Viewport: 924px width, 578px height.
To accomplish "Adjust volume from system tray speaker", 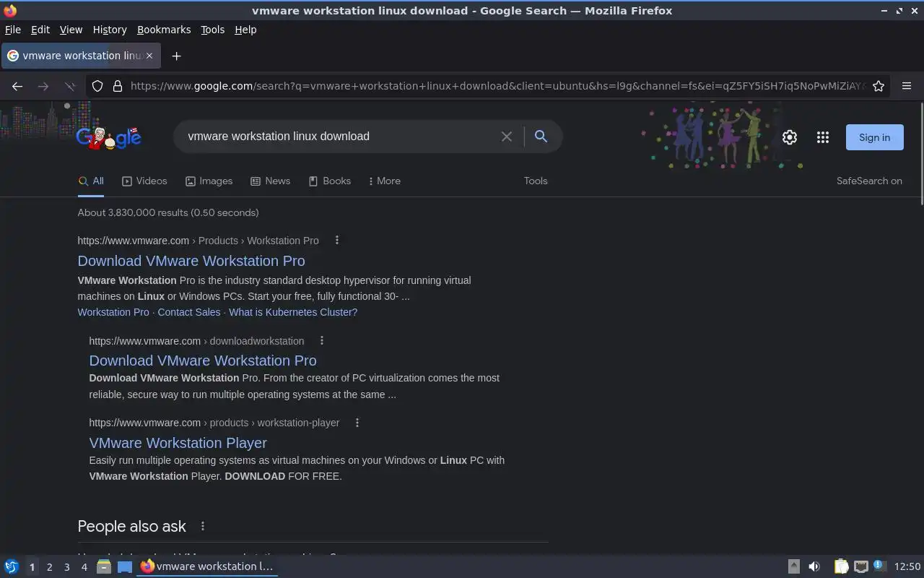I will (x=814, y=566).
